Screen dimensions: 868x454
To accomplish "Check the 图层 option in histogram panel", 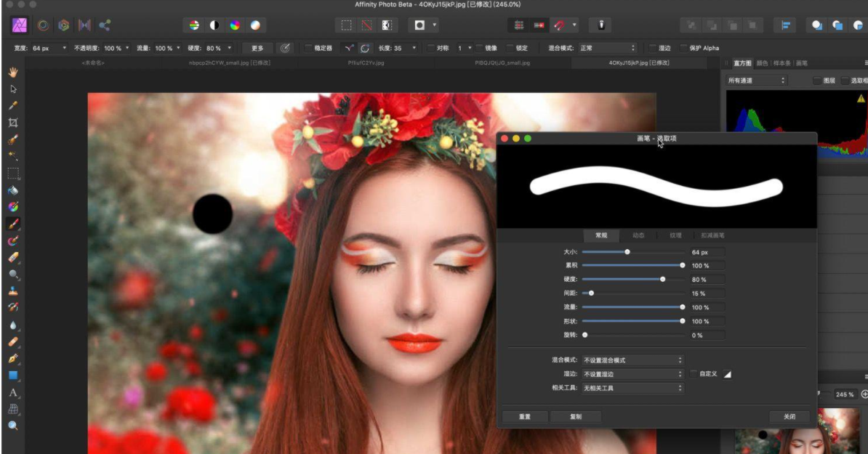I will click(817, 81).
